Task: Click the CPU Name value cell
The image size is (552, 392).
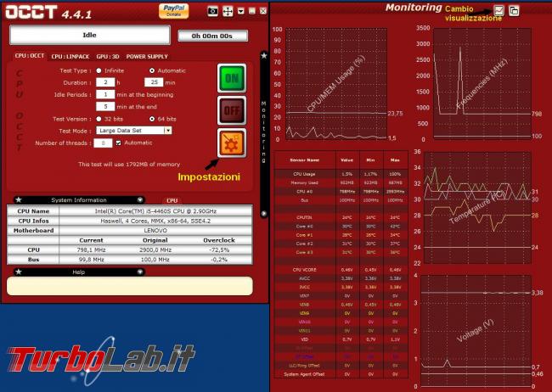Action: pos(155,211)
